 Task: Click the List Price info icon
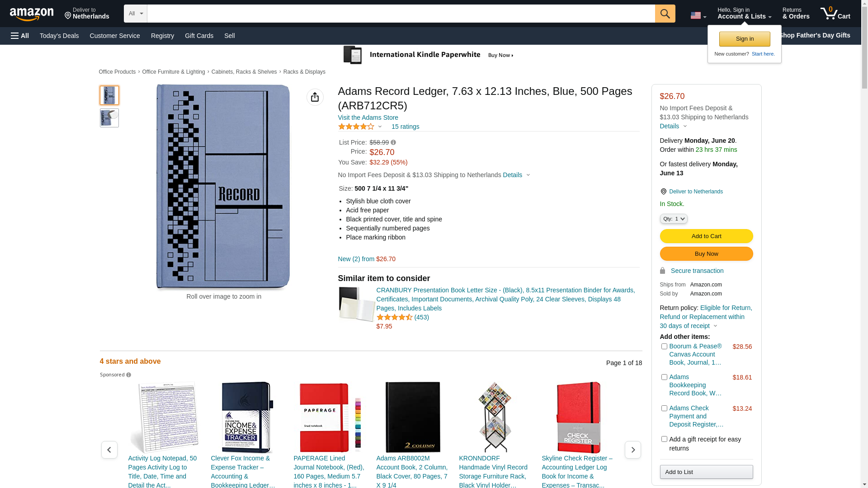pyautogui.click(x=393, y=142)
